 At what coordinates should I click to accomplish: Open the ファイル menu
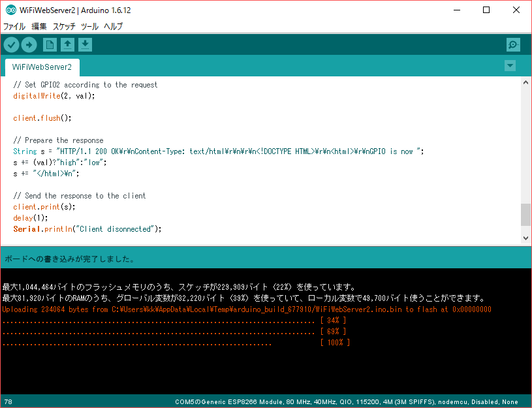[x=14, y=27]
